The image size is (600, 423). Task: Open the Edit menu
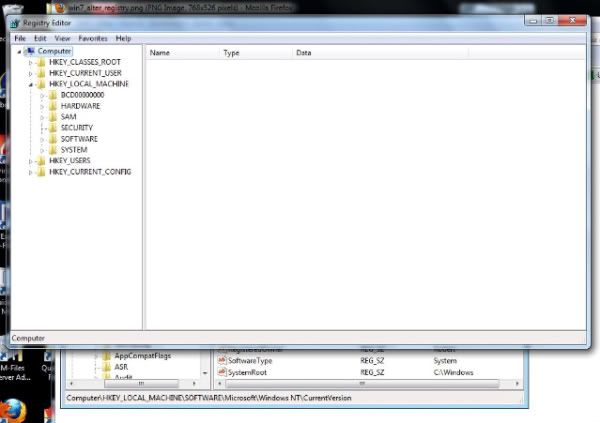[x=40, y=38]
